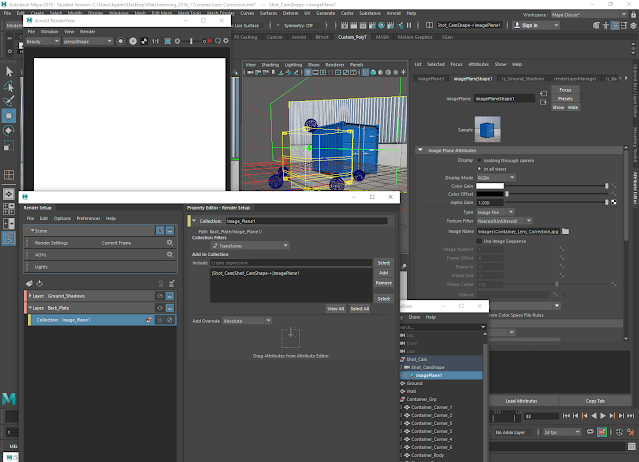Screen dimensions: 639x462
Task: Click the View All button
Action: (x=336, y=309)
